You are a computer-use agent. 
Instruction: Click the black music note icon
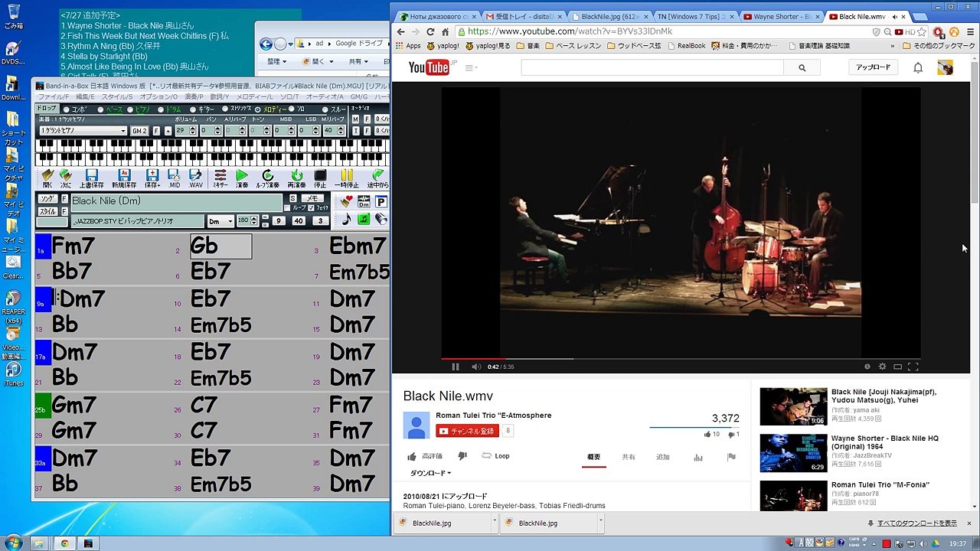click(x=346, y=220)
